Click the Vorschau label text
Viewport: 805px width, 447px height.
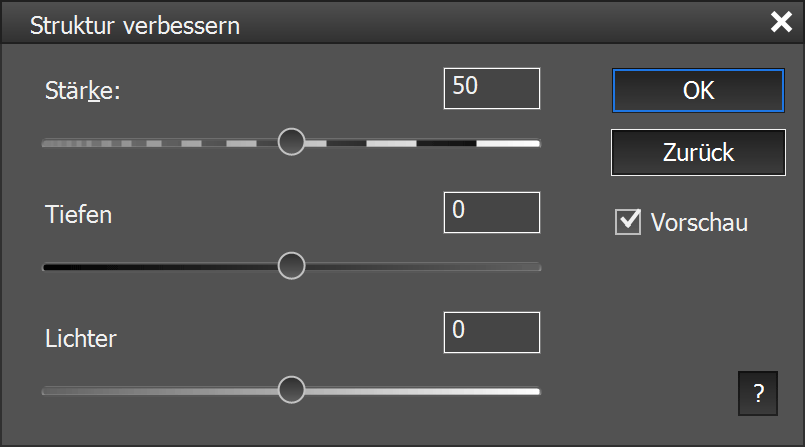click(699, 223)
